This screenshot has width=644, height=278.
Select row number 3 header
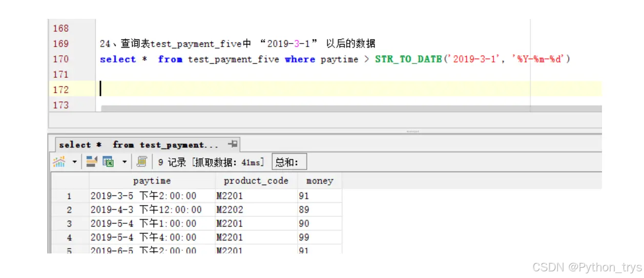point(70,224)
